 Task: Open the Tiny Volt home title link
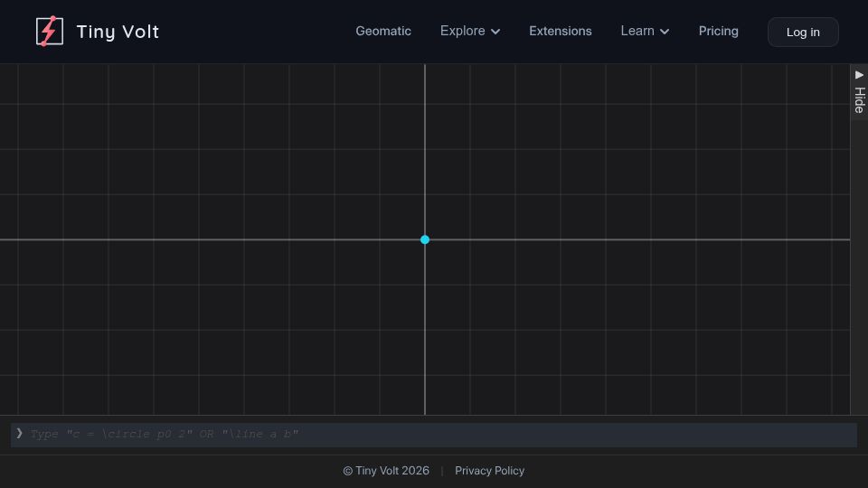tap(118, 32)
